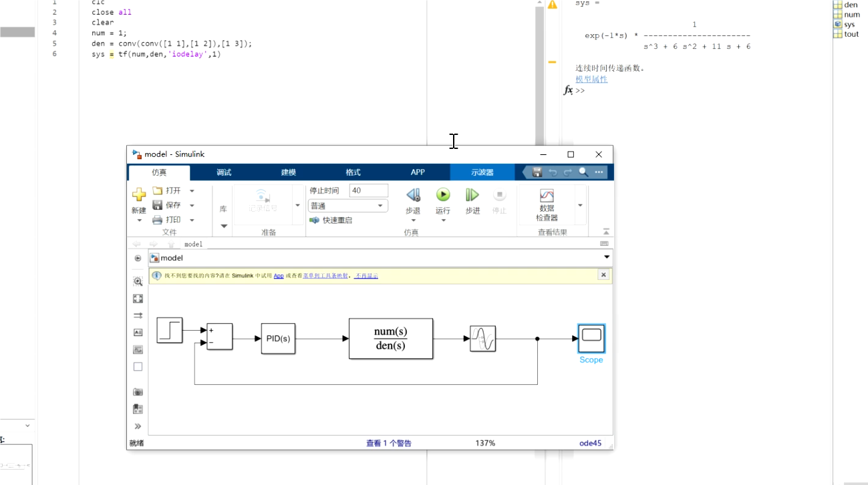Image resolution: width=868 pixels, height=485 pixels.
Task: Switch to the 格式 tab
Action: tap(353, 172)
